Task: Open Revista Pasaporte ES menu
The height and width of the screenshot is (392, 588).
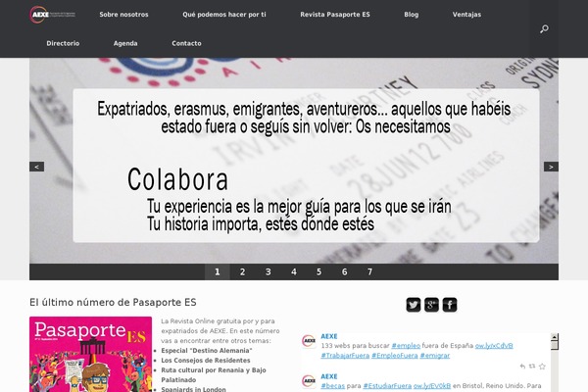Action: point(335,15)
